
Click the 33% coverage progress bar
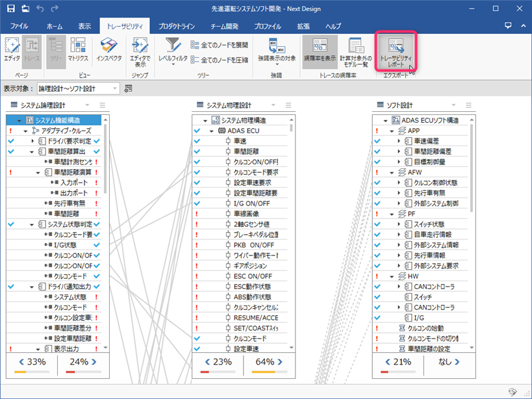click(x=32, y=372)
